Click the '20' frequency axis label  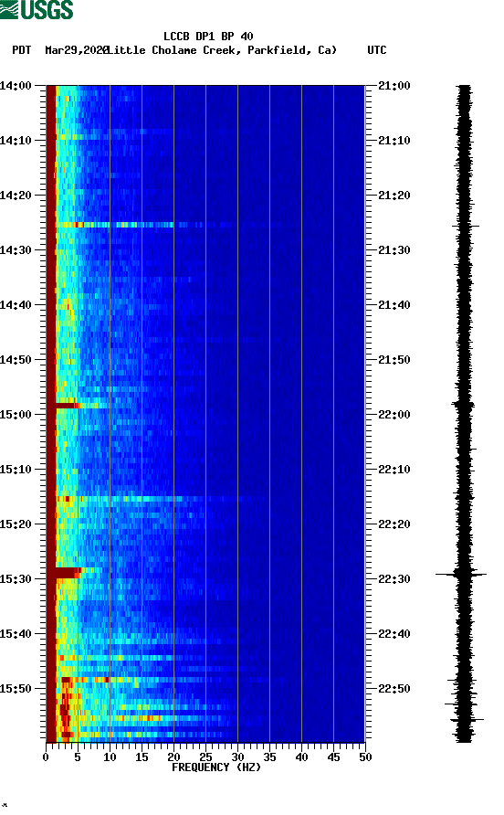(x=173, y=757)
